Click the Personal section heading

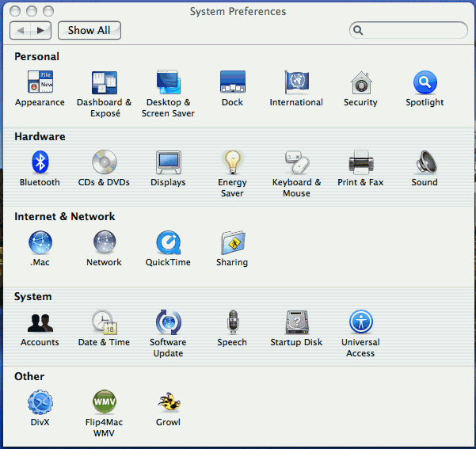pos(36,57)
